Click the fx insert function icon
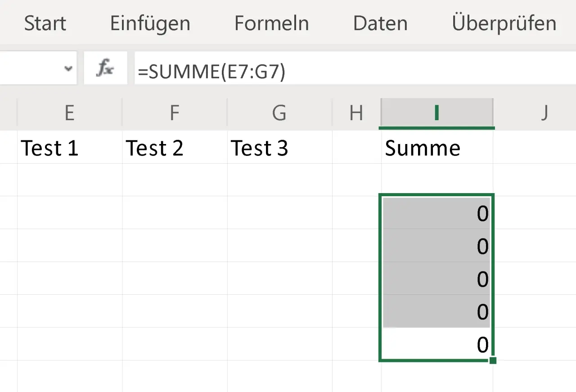 pos(105,68)
